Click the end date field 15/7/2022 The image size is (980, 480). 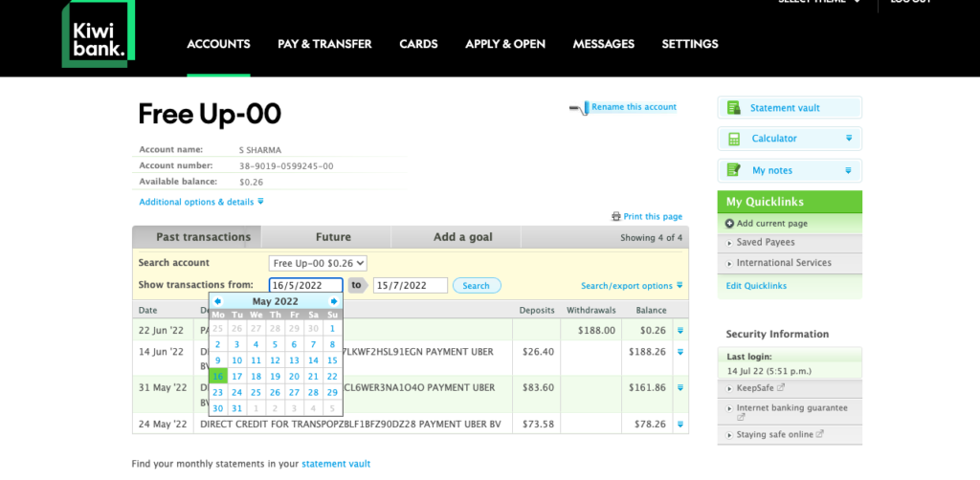tap(411, 286)
